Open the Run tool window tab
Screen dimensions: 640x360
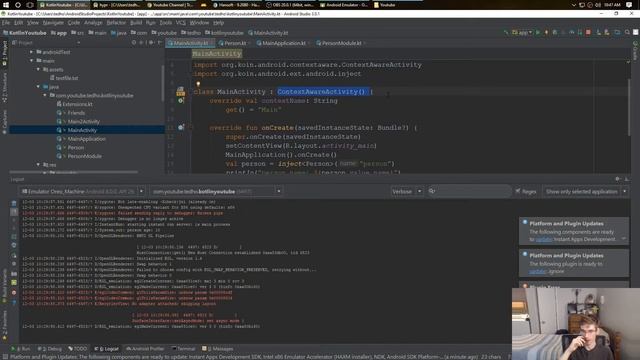[21, 349]
